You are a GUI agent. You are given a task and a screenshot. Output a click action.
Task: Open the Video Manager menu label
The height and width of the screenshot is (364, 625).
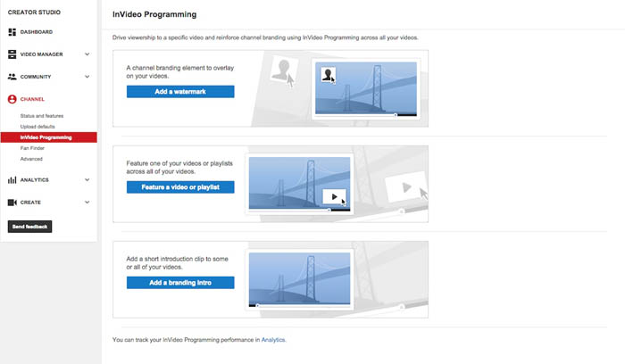(41, 54)
